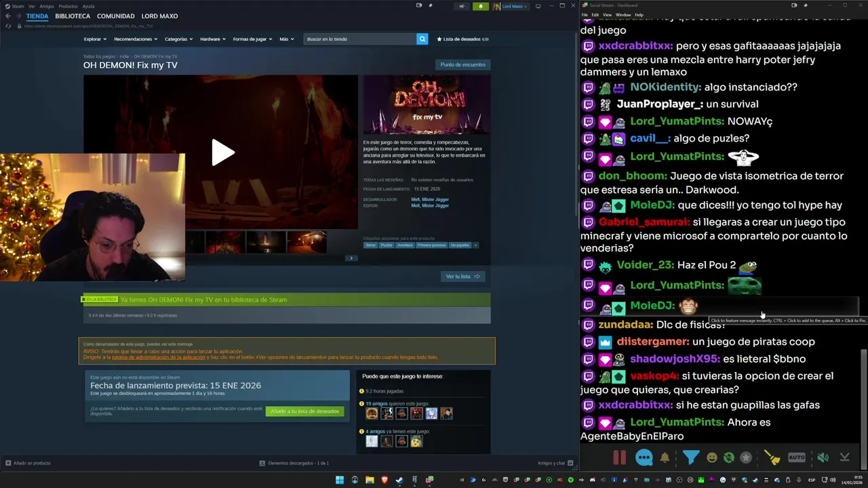
Task: Click the Steam taskbar icon
Action: coord(399,480)
